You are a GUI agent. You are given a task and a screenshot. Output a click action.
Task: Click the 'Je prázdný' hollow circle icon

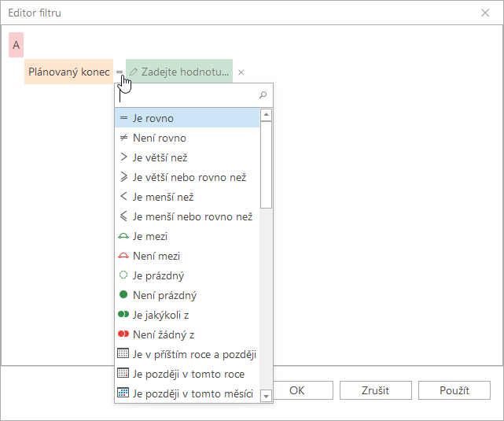[x=123, y=275]
